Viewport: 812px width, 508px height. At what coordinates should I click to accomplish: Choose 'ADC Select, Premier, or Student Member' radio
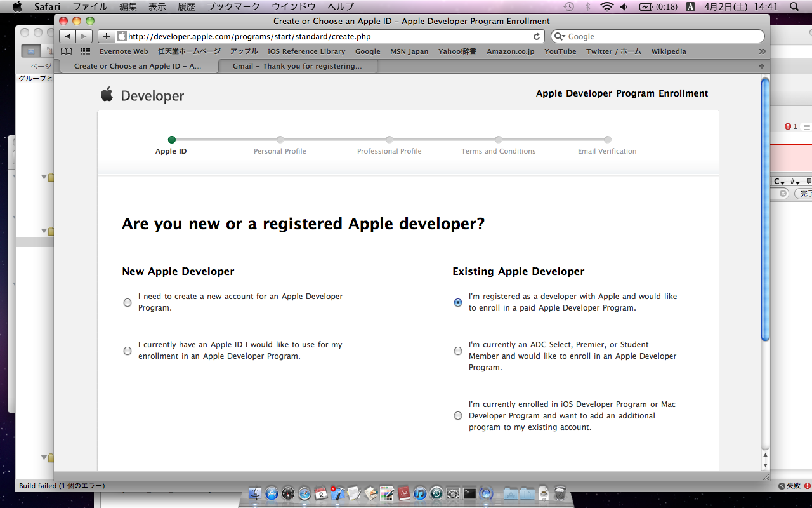458,351
